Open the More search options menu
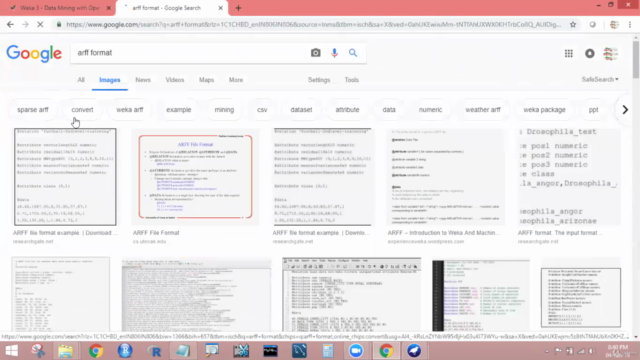This screenshot has width=640, height=360. (x=236, y=80)
